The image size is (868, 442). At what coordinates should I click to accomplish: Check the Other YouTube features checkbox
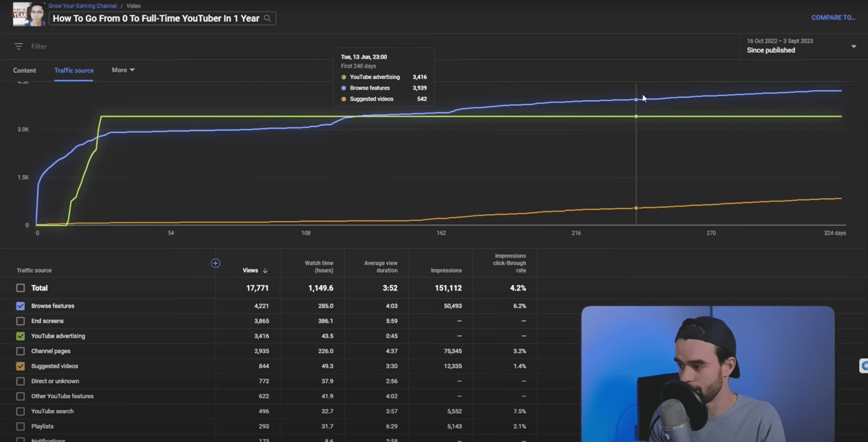tap(20, 396)
